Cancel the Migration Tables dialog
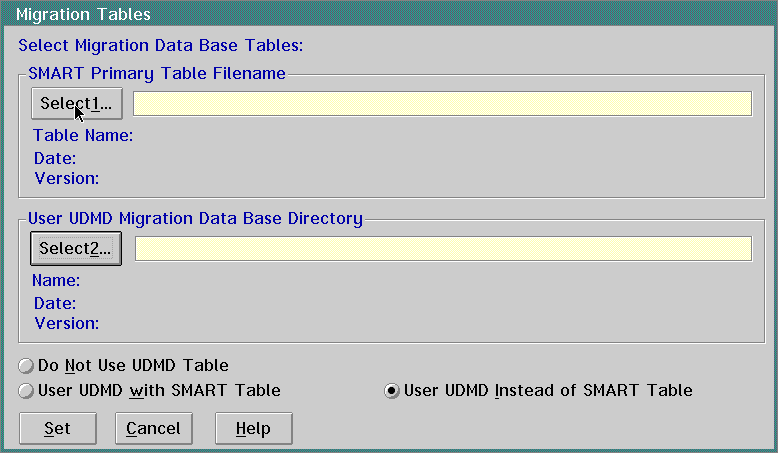This screenshot has height=453, width=778. coord(154,429)
